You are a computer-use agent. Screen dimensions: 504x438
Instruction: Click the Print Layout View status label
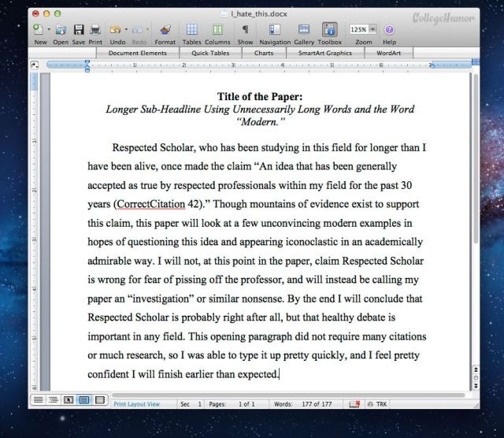coord(136,404)
